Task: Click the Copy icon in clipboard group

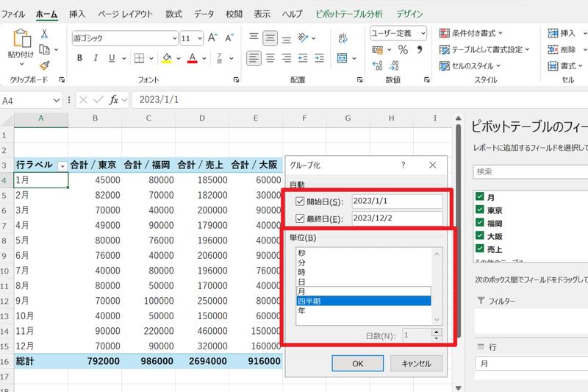Action: pyautogui.click(x=45, y=49)
